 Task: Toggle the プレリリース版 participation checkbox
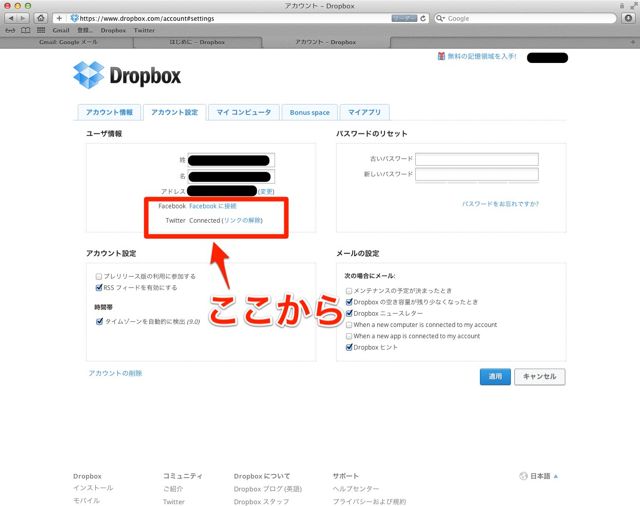pos(98,277)
